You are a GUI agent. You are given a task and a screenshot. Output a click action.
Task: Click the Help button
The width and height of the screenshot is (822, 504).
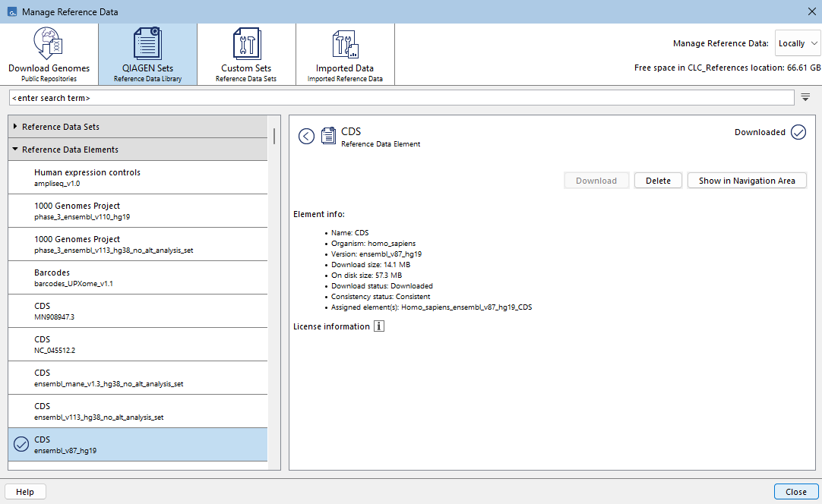[x=25, y=492]
